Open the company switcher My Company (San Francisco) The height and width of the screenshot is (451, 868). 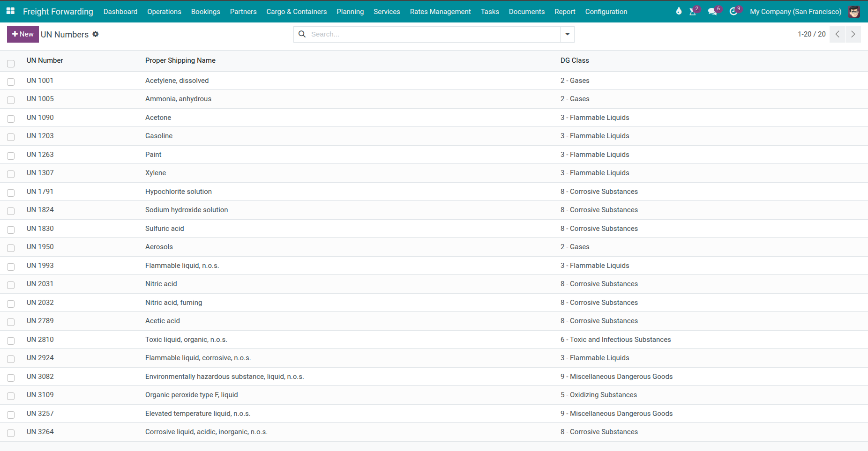[795, 12]
